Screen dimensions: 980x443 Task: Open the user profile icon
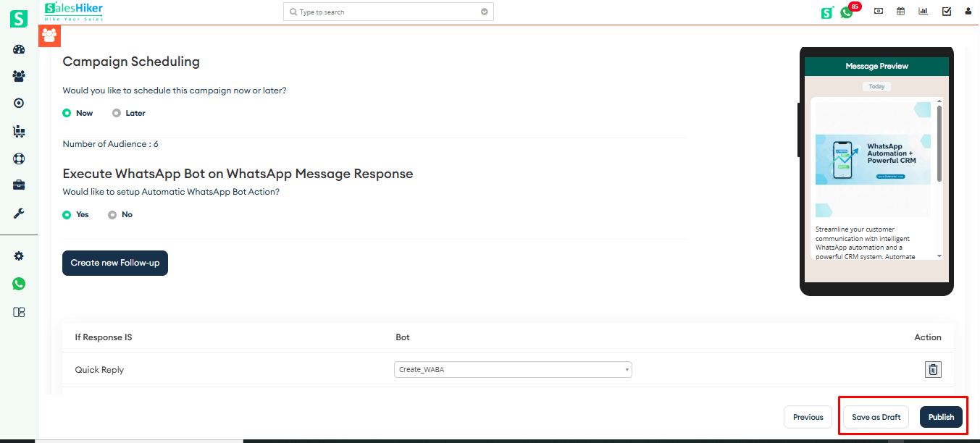click(968, 12)
